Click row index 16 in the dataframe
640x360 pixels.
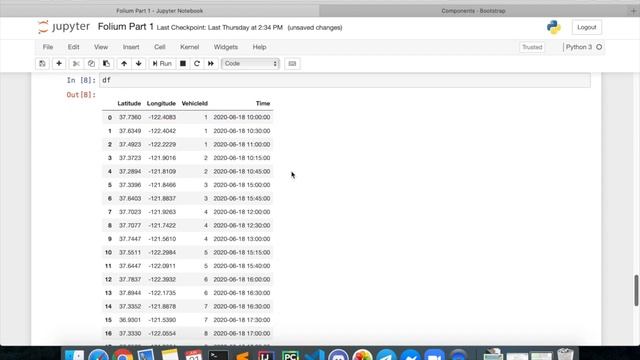pyautogui.click(x=108, y=333)
